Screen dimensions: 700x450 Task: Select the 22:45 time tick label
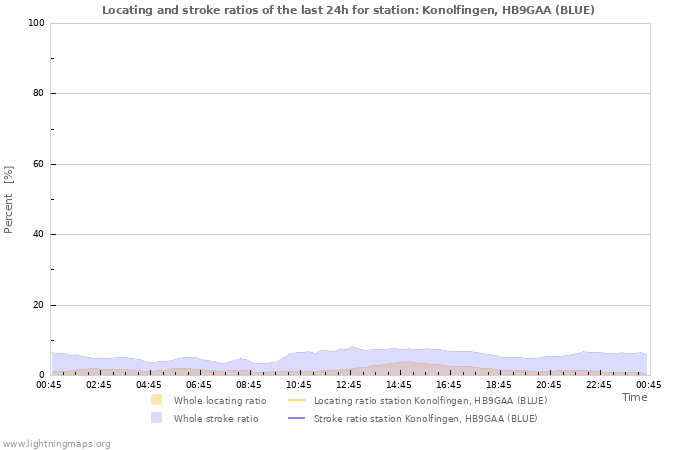(x=599, y=384)
